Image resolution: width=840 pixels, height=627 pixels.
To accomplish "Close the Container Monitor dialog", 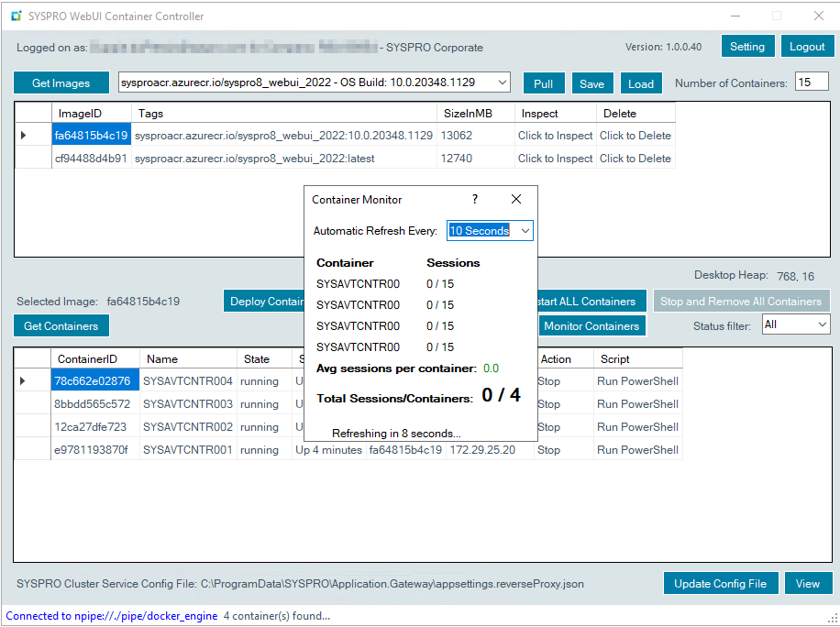I will (x=516, y=199).
